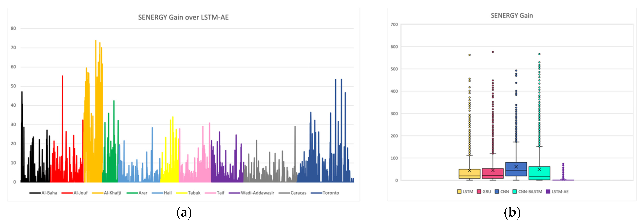Click the yellow LSTM legend square
The height and width of the screenshot is (224, 644).
459,192
